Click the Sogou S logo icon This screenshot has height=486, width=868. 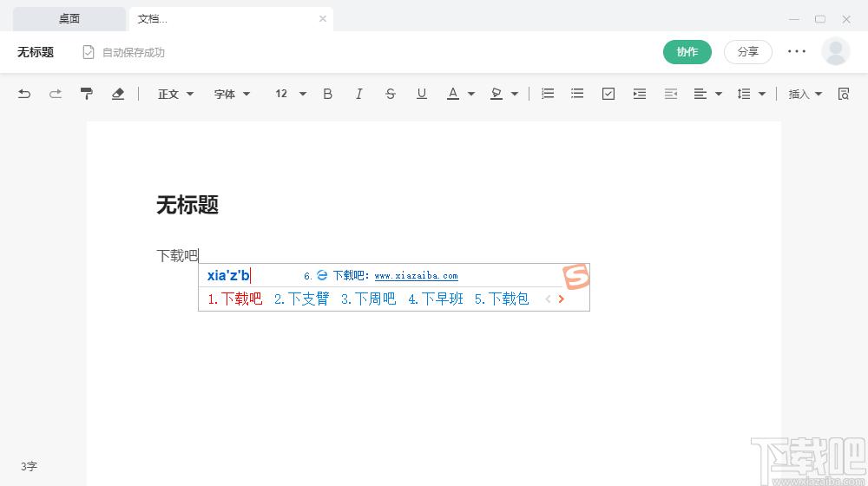click(x=576, y=276)
